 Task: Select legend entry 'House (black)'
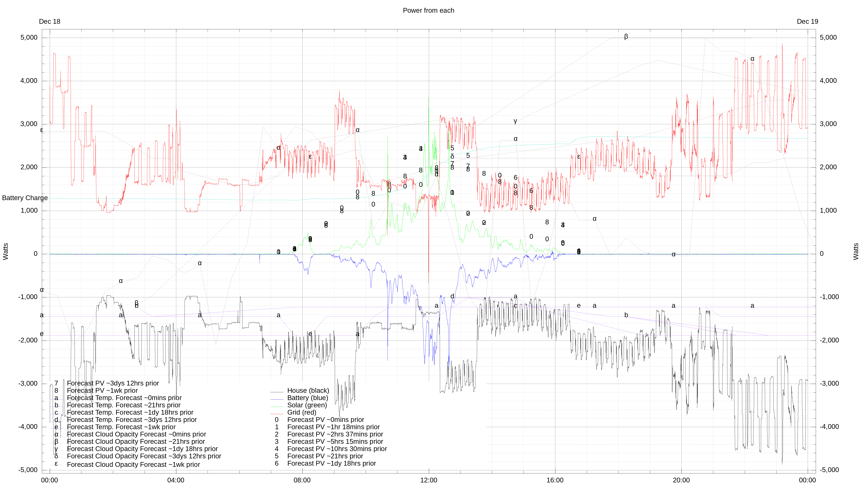[x=308, y=391]
